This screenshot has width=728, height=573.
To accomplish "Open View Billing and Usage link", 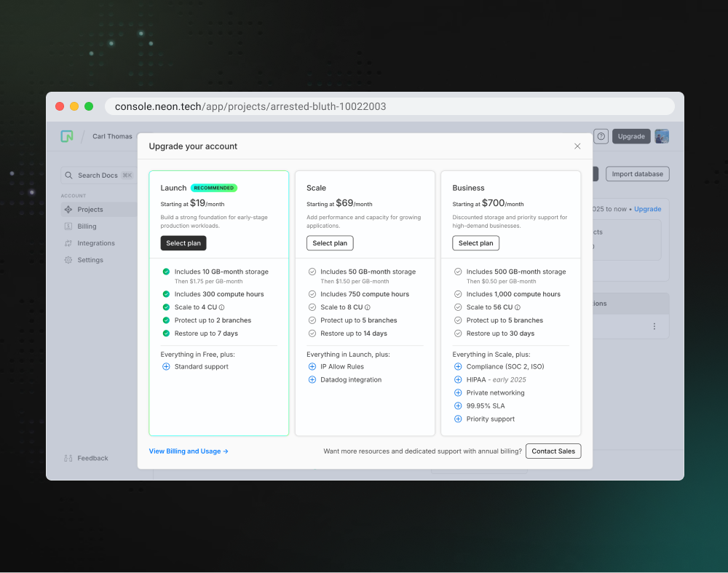I will tap(189, 451).
